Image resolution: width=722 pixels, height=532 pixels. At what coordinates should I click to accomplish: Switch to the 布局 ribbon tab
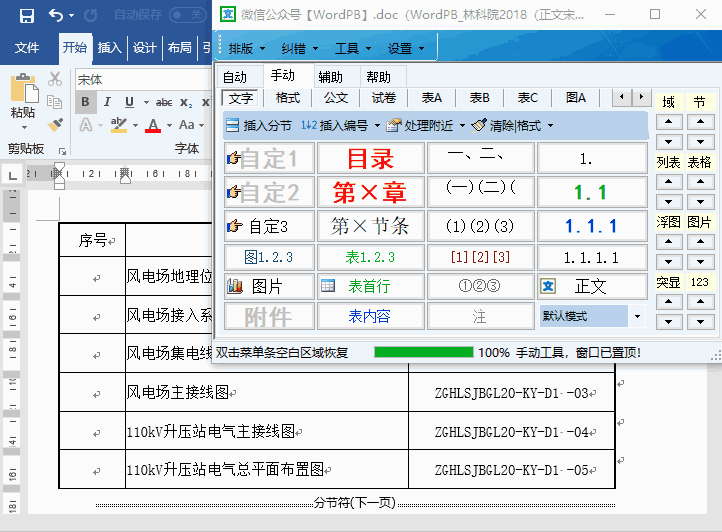click(180, 47)
